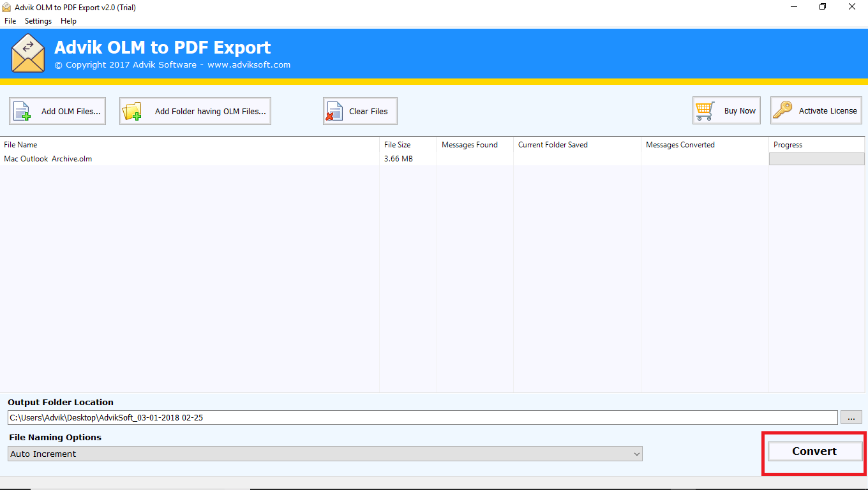Click the Advik OLM to PDF Export heading

pyautogui.click(x=163, y=47)
